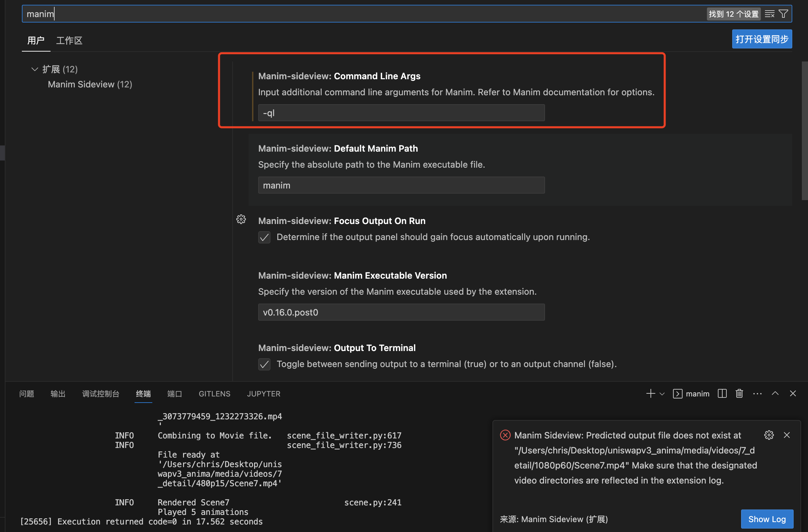Screen dimensions: 808x532
Task: Open the settings filter icon
Action: point(783,14)
